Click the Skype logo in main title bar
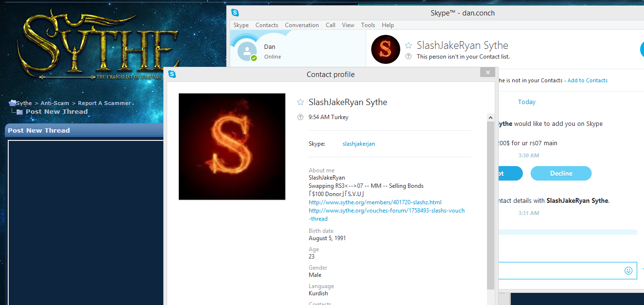 tap(235, 13)
